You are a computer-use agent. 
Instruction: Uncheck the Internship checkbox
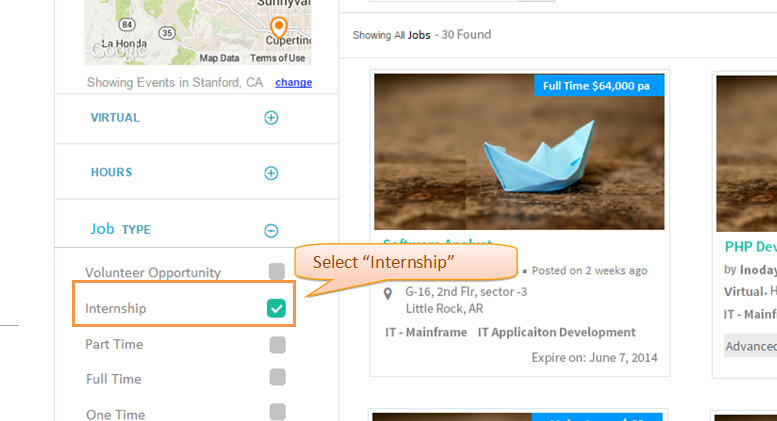click(277, 308)
